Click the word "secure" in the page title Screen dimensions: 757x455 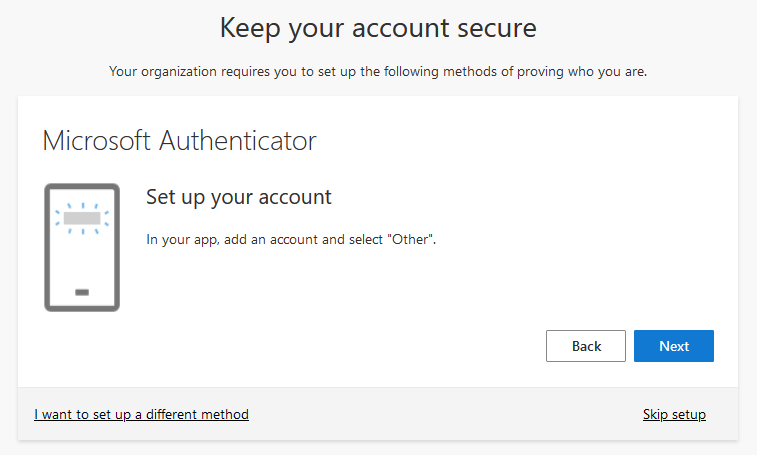pyautogui.click(x=487, y=28)
